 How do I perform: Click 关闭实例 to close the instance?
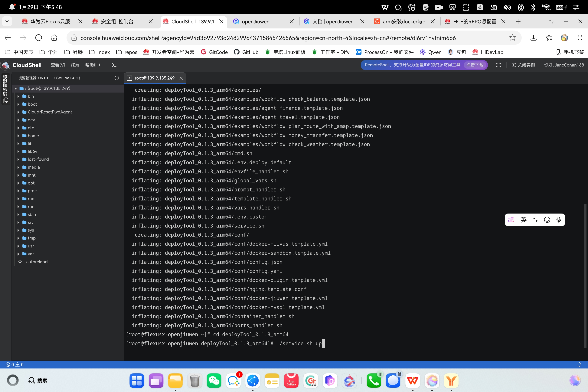[523, 65]
